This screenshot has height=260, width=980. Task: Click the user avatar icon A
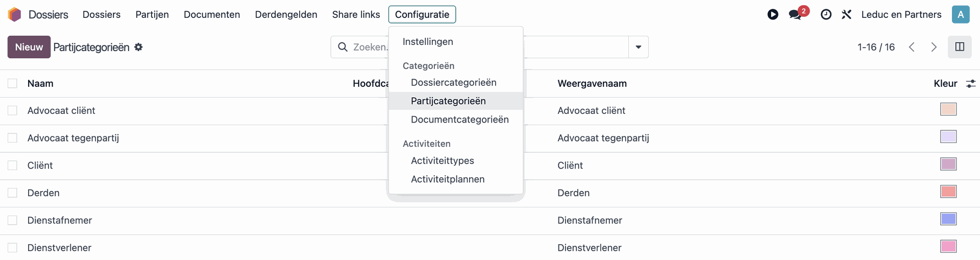pos(960,14)
